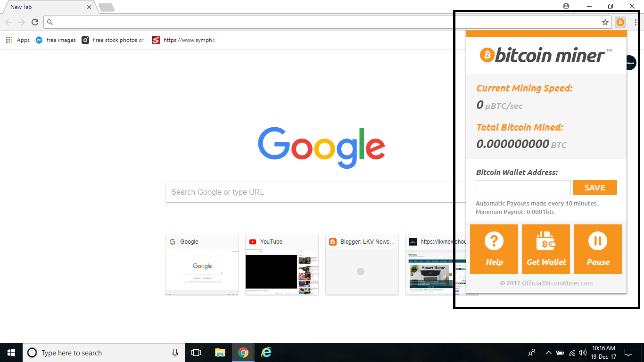Open the taskbar clock and calendar
This screenshot has height=362, width=644.
click(x=603, y=353)
